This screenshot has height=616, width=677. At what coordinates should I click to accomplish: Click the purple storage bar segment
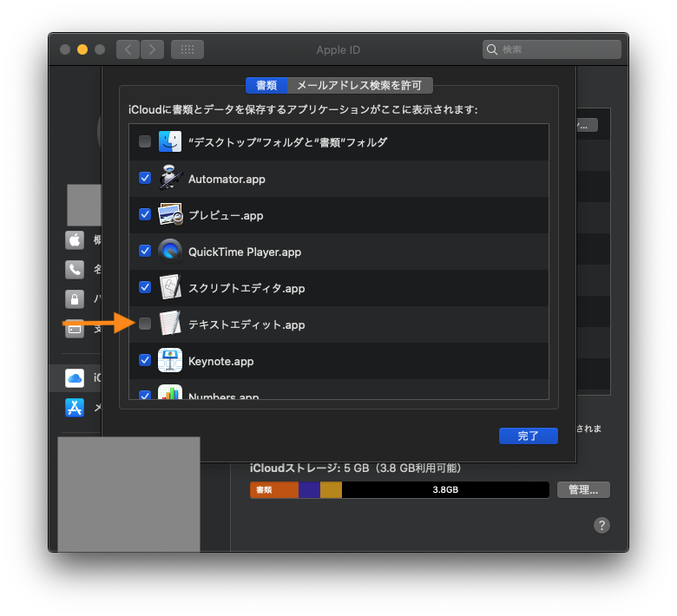(309, 490)
